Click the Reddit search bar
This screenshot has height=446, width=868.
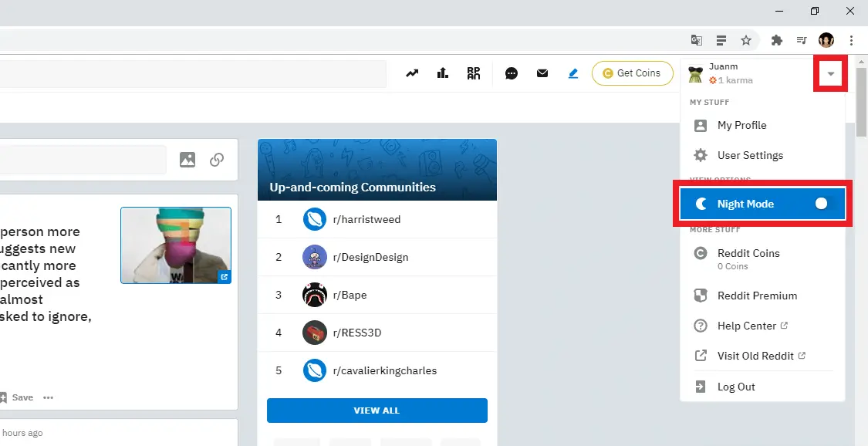click(x=193, y=73)
